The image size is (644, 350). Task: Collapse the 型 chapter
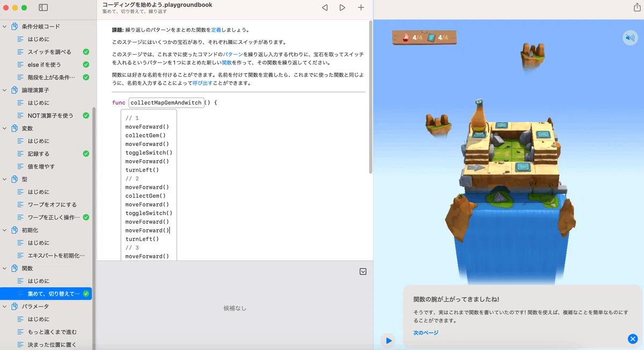pyautogui.click(x=5, y=179)
